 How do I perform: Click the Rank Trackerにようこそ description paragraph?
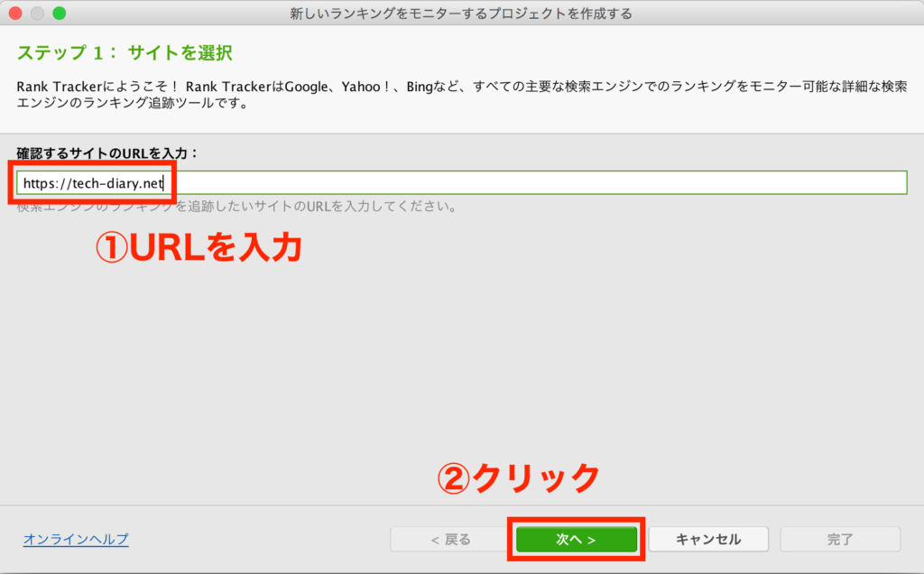point(461,94)
